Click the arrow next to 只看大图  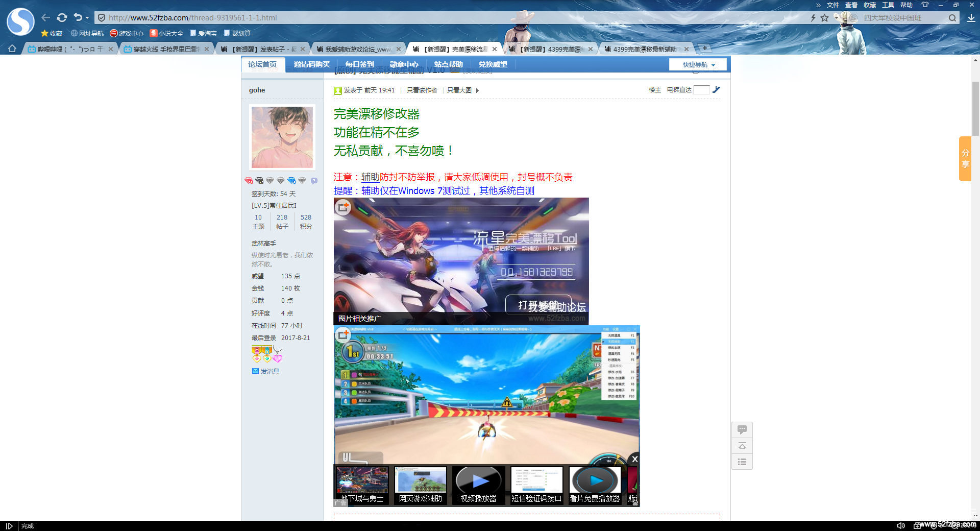(477, 90)
